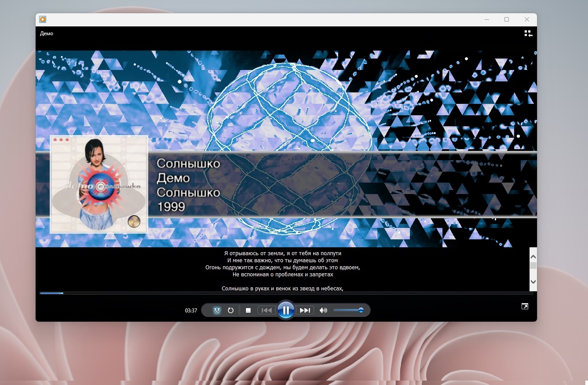Click the Windows Media Player title bar icon
Viewport: 588px width, 385px height.
pos(43,19)
